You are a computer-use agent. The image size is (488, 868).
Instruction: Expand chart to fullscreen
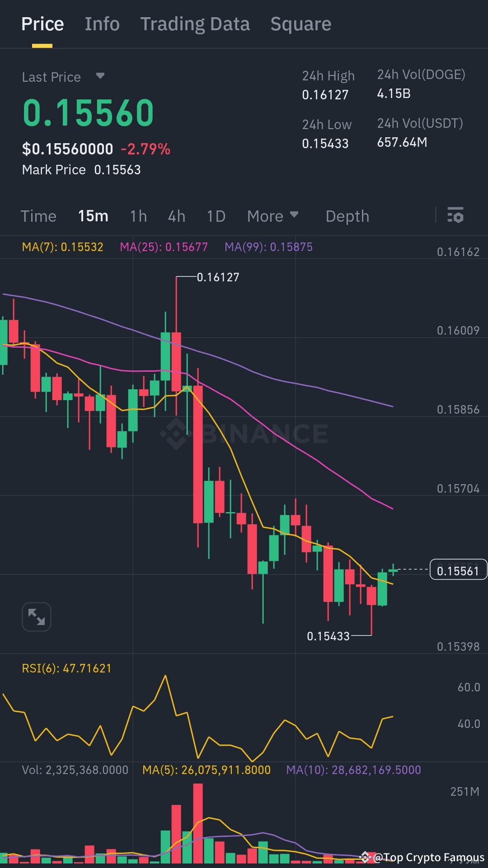click(x=37, y=616)
